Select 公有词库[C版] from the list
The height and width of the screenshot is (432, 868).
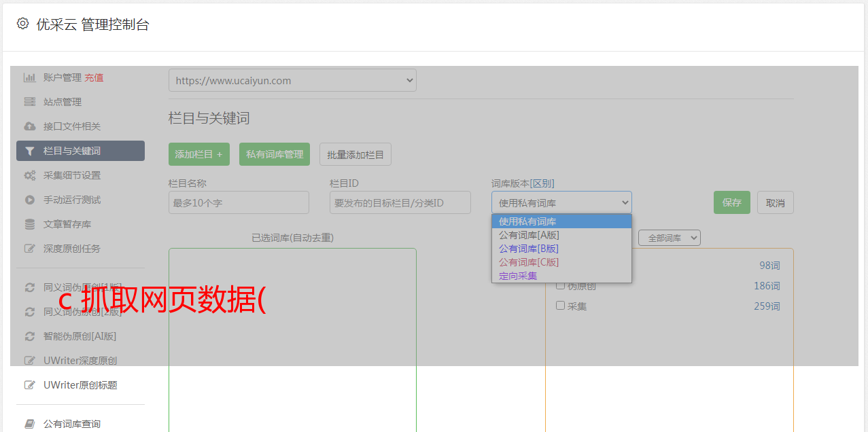[561, 262]
